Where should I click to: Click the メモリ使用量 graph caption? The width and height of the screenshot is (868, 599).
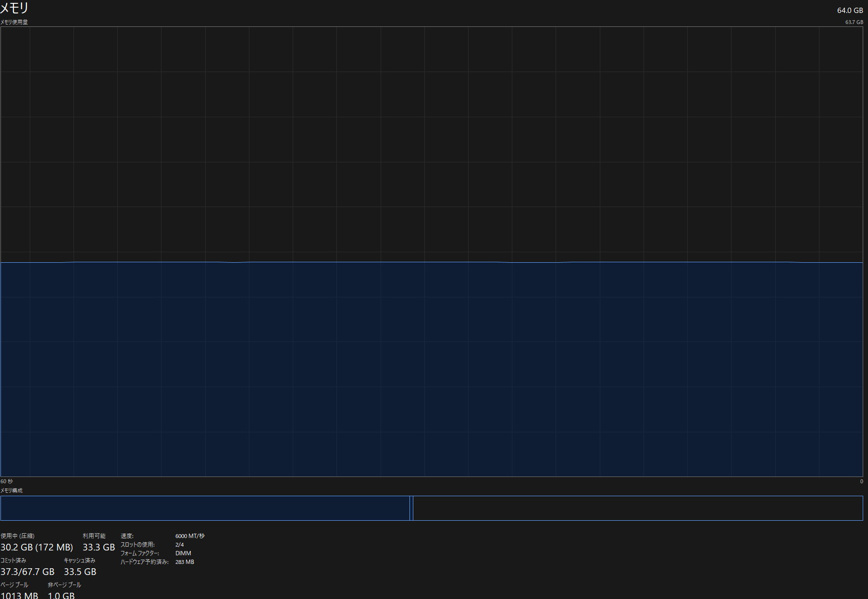pos(14,22)
